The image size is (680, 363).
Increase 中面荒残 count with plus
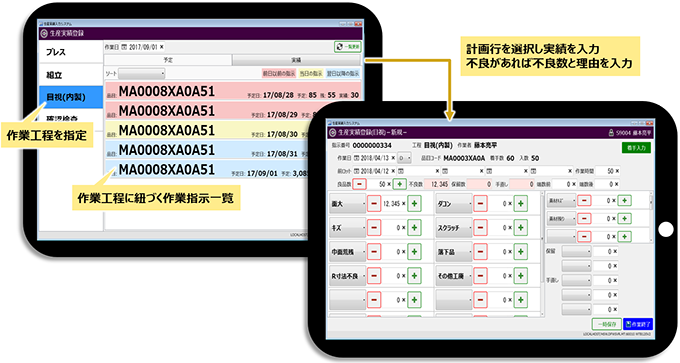tap(414, 252)
